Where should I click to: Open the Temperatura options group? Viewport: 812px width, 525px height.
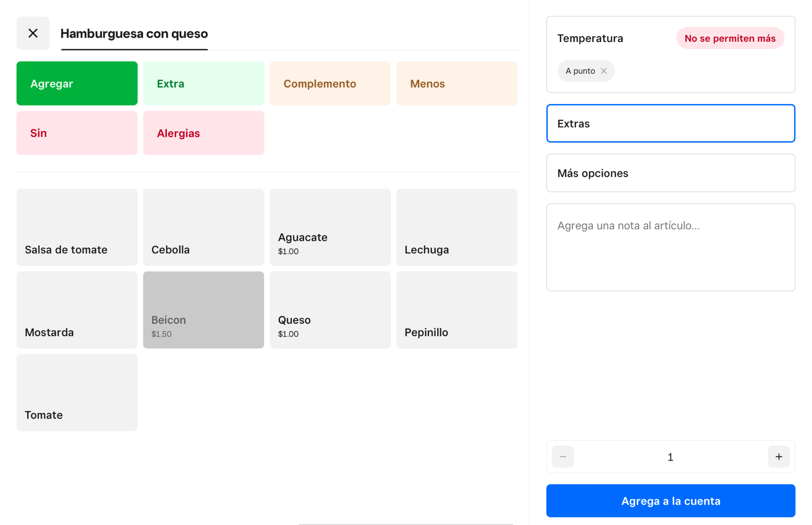[590, 38]
